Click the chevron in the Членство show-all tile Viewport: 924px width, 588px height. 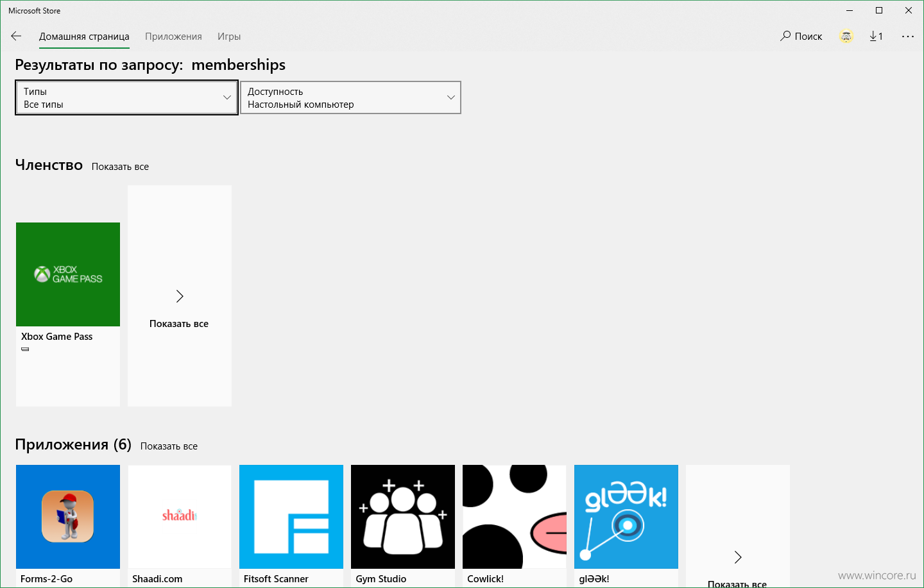(x=180, y=296)
